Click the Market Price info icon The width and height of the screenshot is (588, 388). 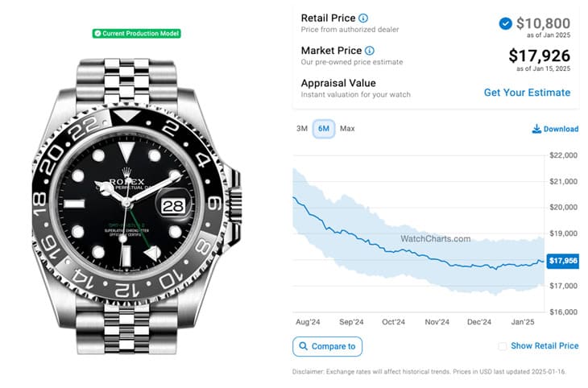coord(370,51)
